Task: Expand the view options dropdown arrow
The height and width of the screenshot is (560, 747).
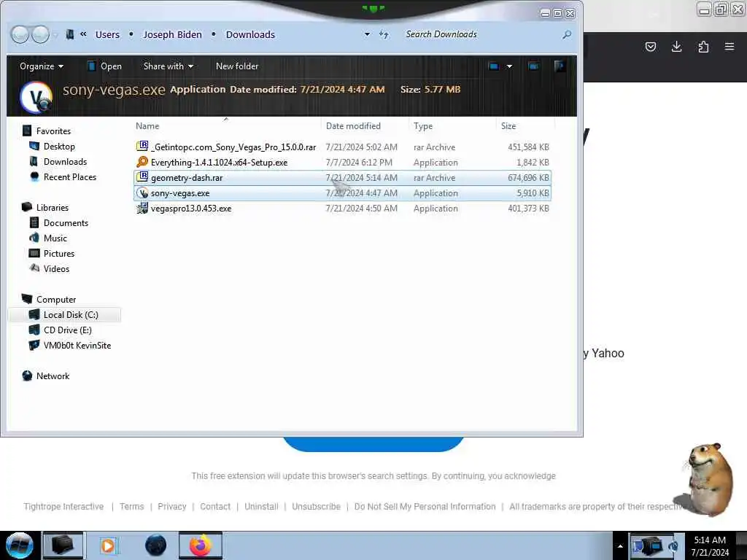Action: click(x=509, y=66)
